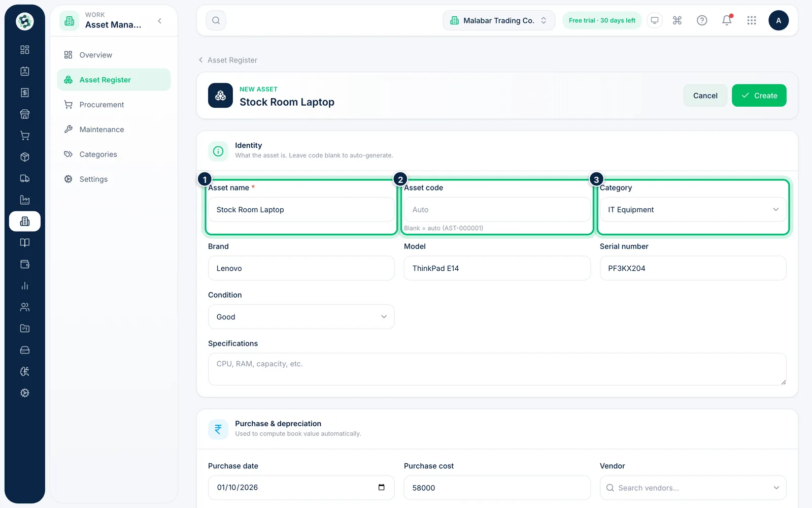
Task: Open the bar chart icon in the left rail
Action: [x=24, y=285]
